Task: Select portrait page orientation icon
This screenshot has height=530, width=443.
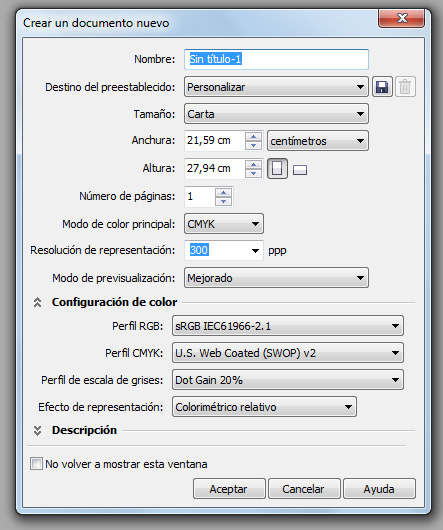Action: [x=277, y=168]
